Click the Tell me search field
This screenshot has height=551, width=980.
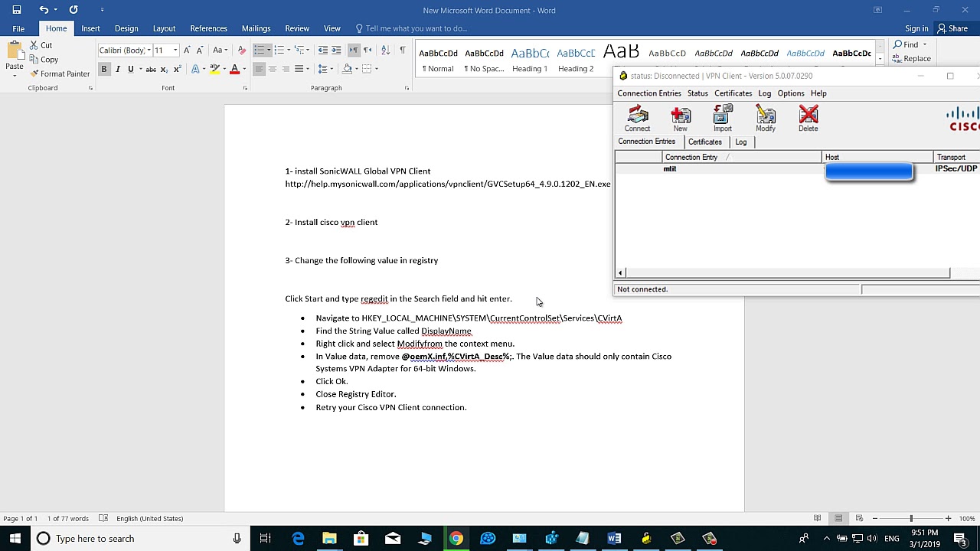[x=416, y=28]
